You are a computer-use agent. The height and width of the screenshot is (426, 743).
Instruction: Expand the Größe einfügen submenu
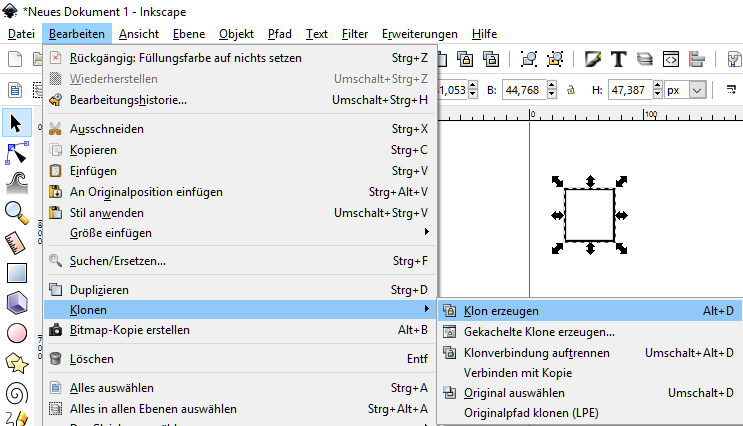pyautogui.click(x=240, y=233)
